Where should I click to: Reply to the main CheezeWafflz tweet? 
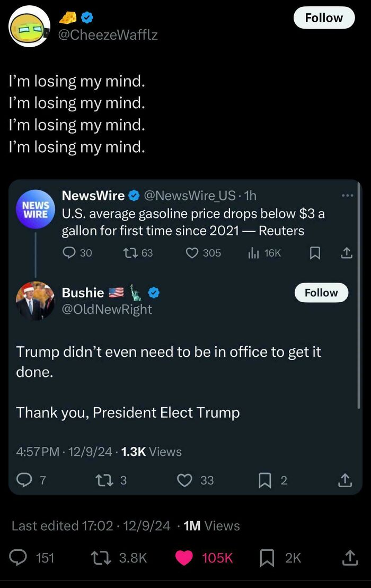pyautogui.click(x=18, y=558)
